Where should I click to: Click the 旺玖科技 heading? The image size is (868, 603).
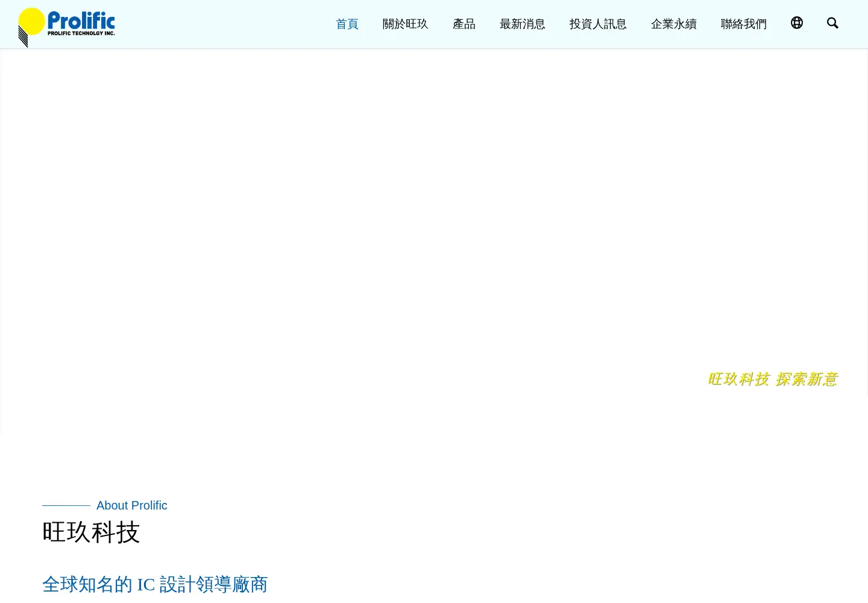pos(91,532)
